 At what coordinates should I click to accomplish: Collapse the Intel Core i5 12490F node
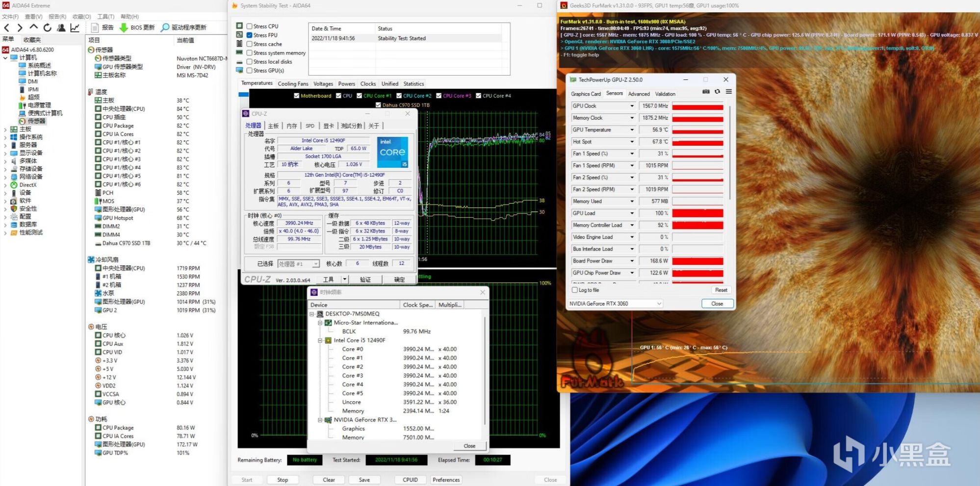tap(320, 340)
